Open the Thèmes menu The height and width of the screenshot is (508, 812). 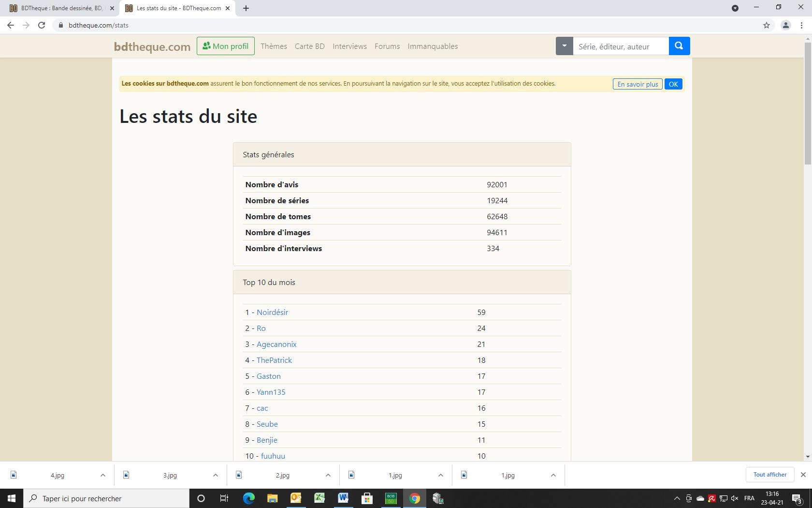274,46
